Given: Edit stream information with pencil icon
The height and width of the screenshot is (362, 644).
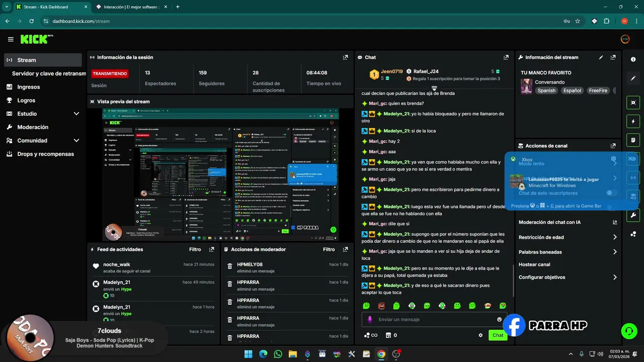Looking at the screenshot, I should 601,57.
